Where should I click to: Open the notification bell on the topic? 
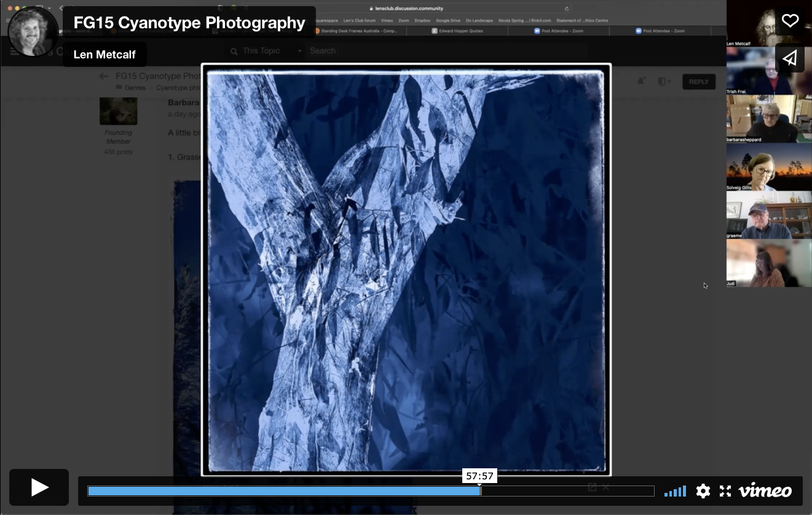click(x=641, y=81)
